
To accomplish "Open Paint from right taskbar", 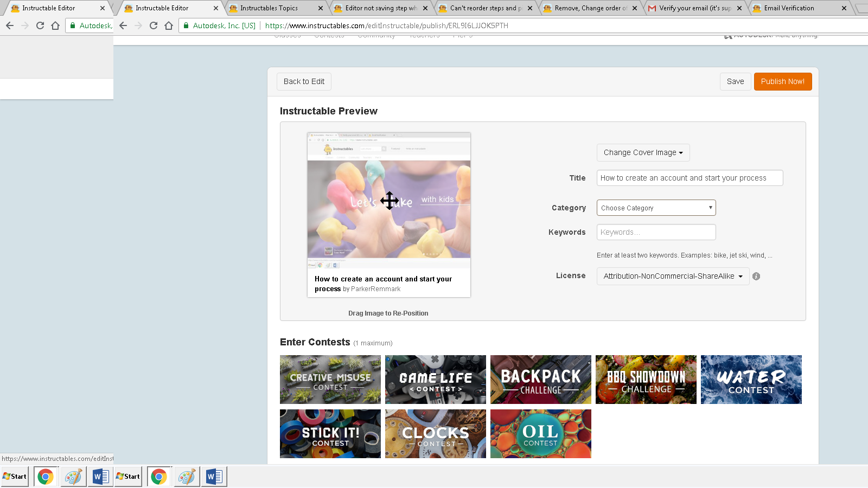I will [x=186, y=477].
